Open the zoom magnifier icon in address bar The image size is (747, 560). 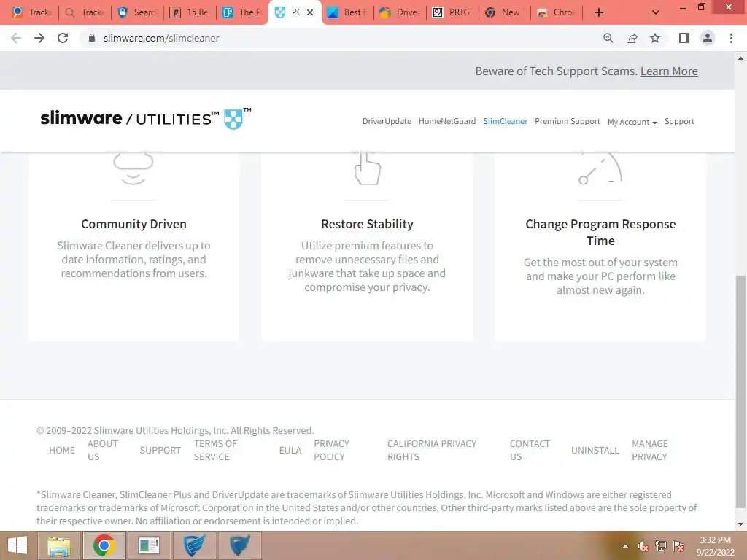pyautogui.click(x=608, y=38)
